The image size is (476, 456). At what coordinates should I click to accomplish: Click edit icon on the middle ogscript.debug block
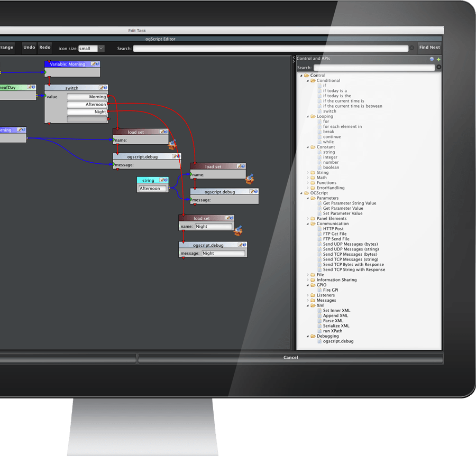[x=252, y=192]
